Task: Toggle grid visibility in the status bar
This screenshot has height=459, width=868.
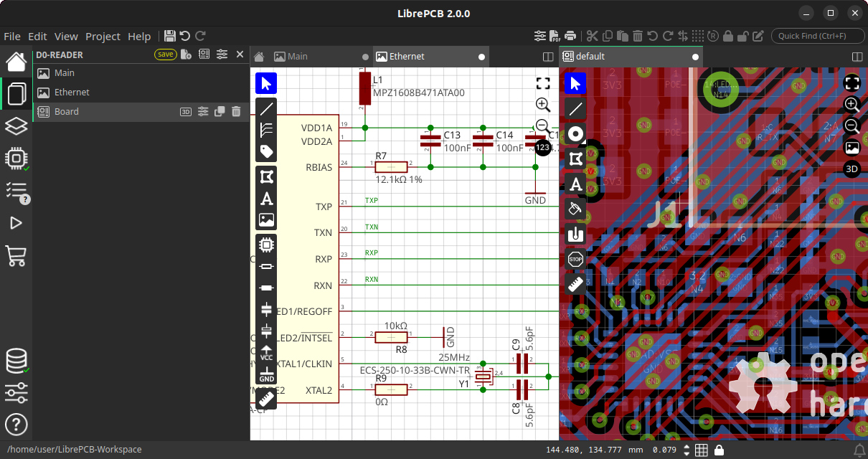Action: tap(702, 450)
